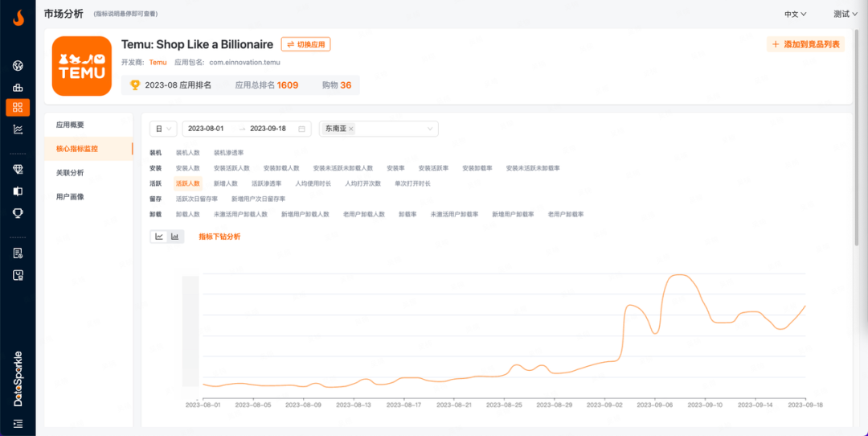Collapse sidebar with bottom menu icon
The image size is (868, 436).
point(18,424)
